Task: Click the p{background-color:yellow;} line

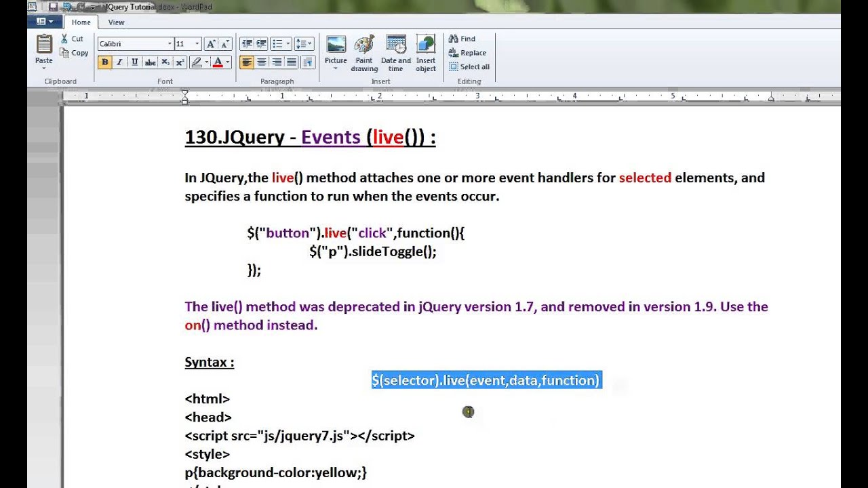Action: point(275,472)
